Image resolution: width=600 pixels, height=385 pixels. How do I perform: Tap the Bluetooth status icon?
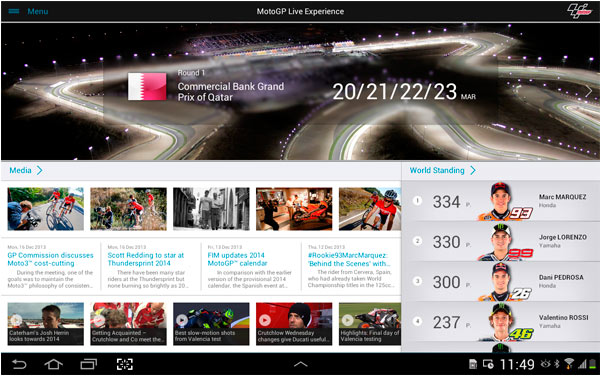(557, 364)
